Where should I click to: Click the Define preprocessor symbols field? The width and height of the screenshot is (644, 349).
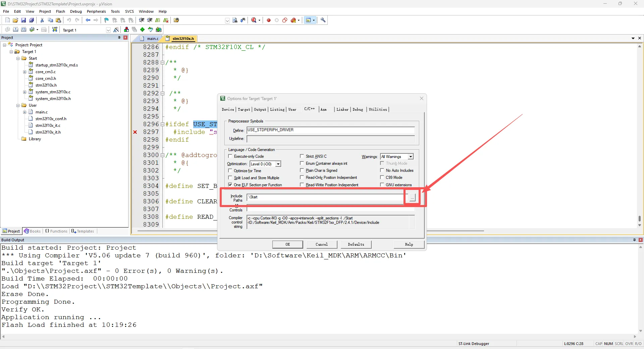[330, 130]
